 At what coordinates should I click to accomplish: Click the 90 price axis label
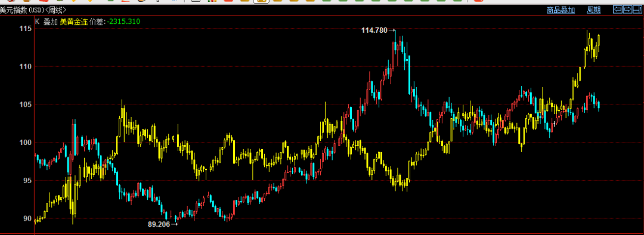pos(27,218)
